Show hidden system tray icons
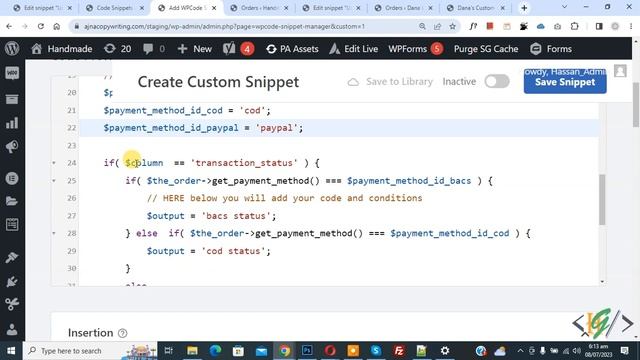The image size is (640, 360). 520,351
